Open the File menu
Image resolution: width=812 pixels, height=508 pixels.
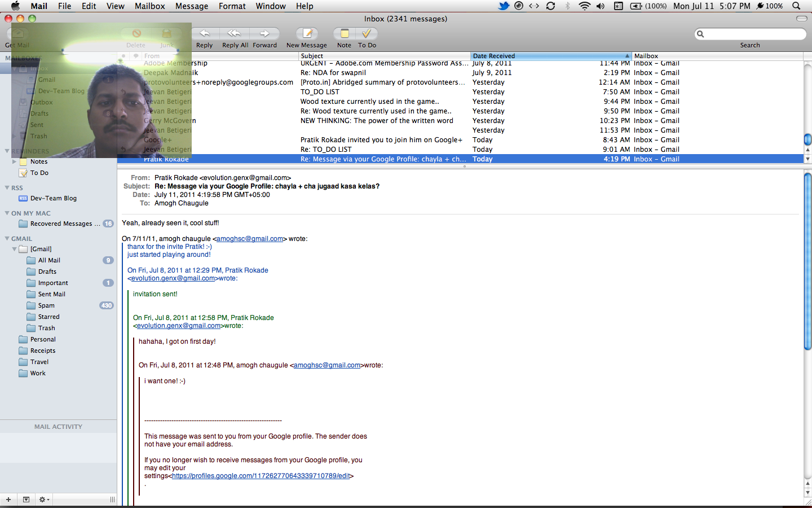click(x=65, y=6)
